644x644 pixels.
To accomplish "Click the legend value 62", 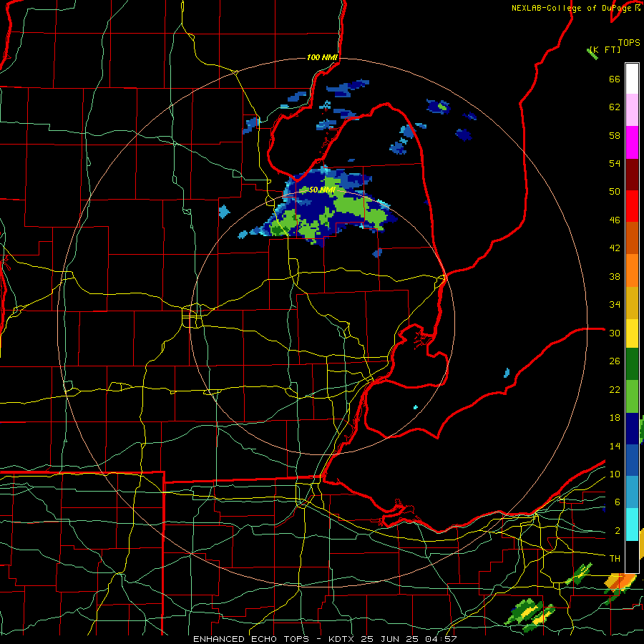I will pos(615,107).
